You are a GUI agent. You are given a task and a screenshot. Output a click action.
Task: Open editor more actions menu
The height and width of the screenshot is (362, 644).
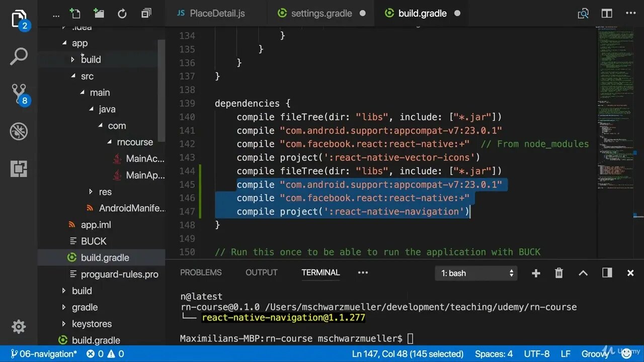[630, 14]
